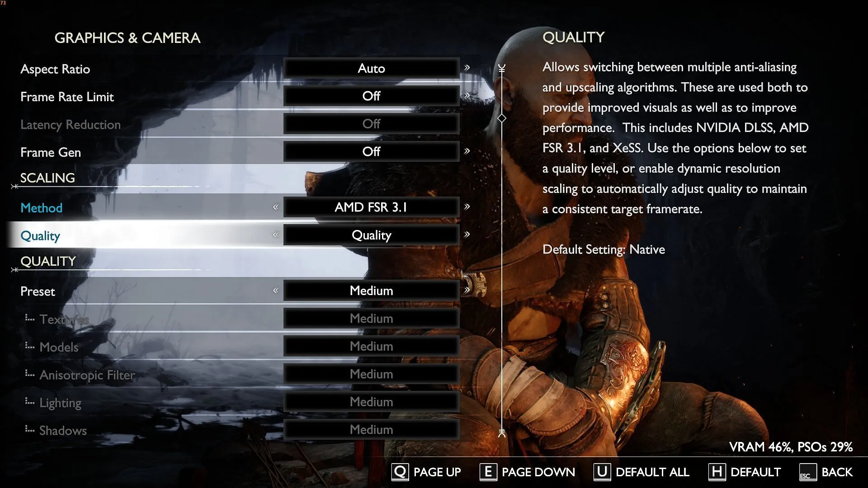The width and height of the screenshot is (868, 488).
Task: Click right chevron arrow on Quality setting
Action: [x=467, y=235]
